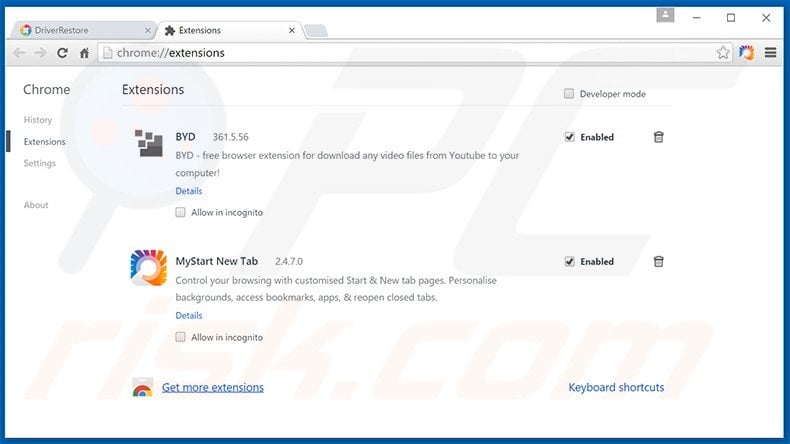
Task: Uncheck Enabled for MyStart New Tab
Action: pyautogui.click(x=569, y=262)
